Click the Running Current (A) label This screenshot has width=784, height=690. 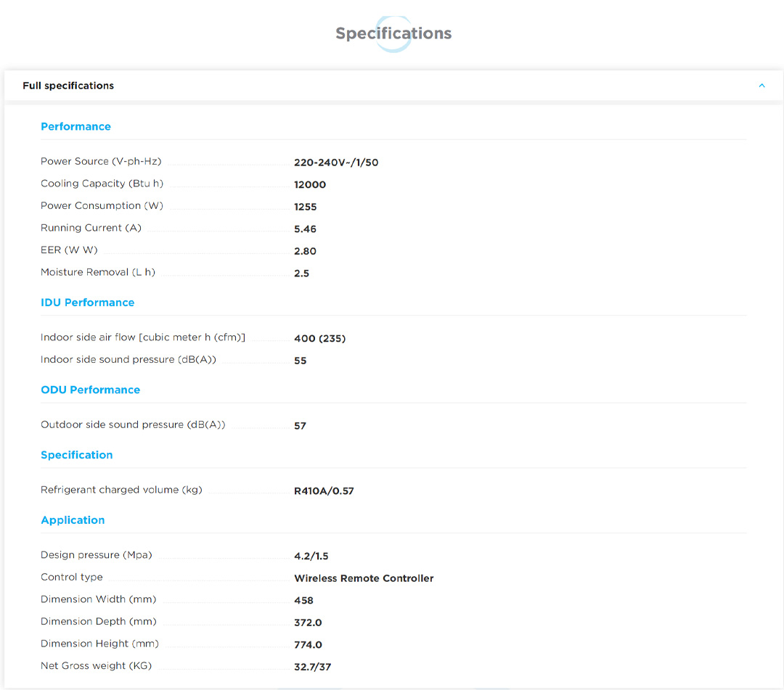(x=91, y=228)
